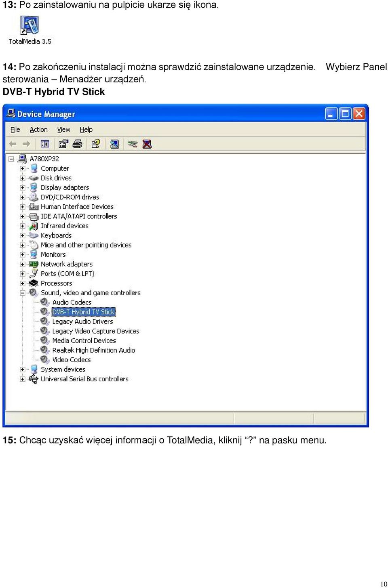388x588 pixels.
Task: Open the File menu
Action: [x=15, y=130]
